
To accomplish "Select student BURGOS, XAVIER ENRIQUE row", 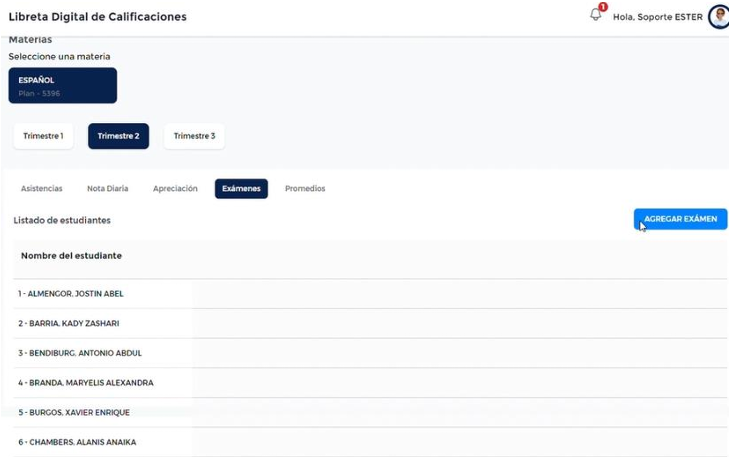I will [74, 412].
